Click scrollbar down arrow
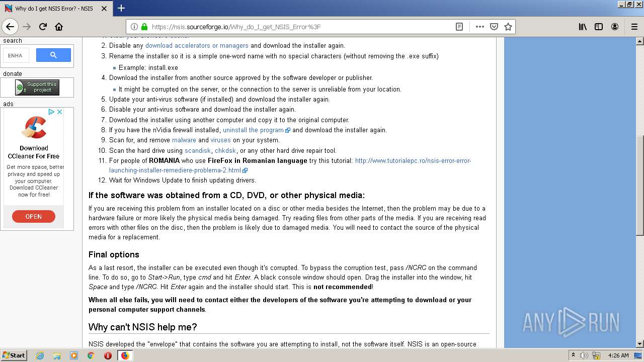This screenshot has width=644, height=362. pyautogui.click(x=639, y=344)
